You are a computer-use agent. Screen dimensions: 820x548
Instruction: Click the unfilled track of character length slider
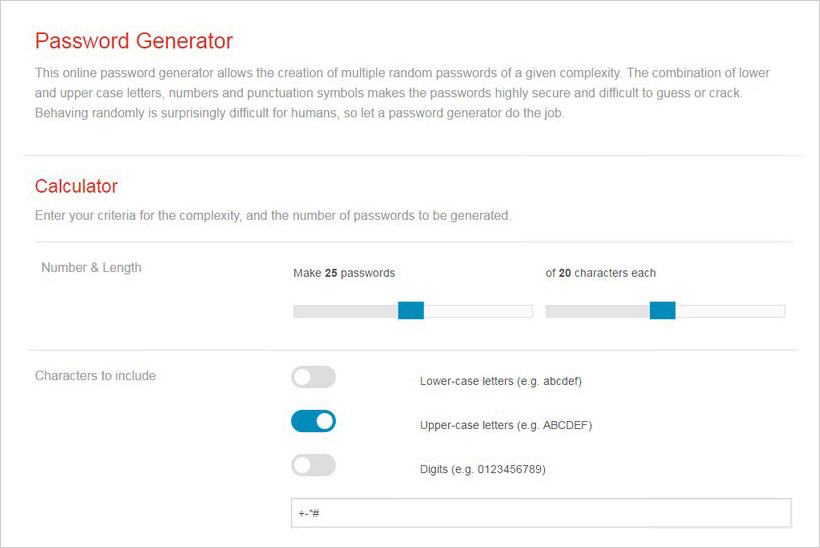point(730,311)
